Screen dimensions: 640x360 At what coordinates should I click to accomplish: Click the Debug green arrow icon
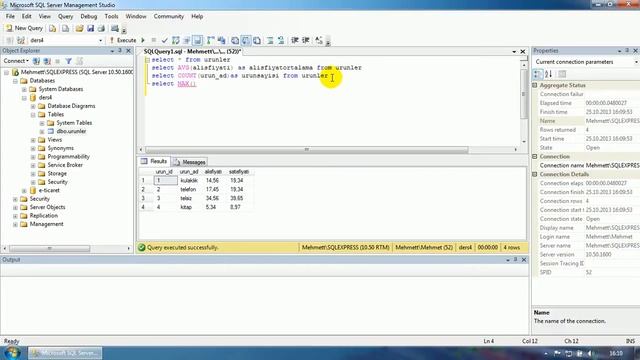(143, 40)
